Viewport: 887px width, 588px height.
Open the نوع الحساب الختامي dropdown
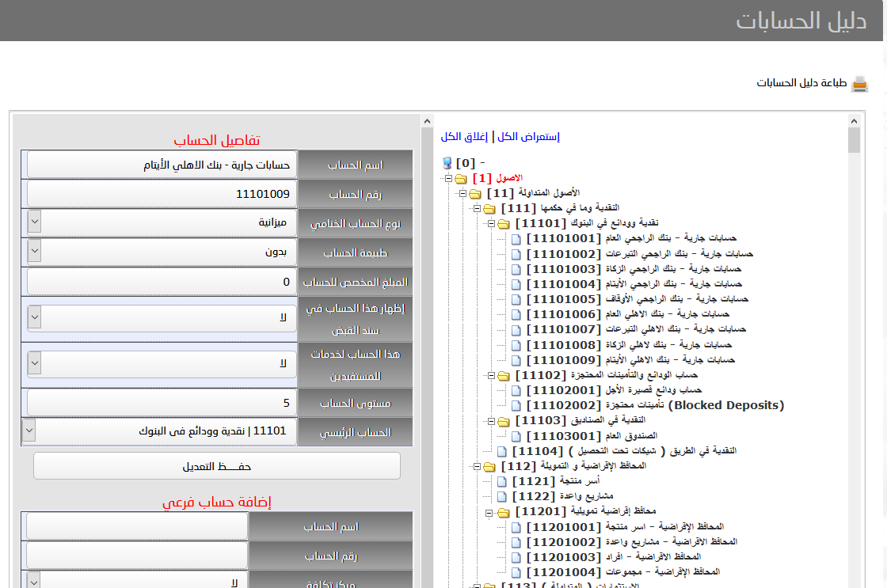34,222
